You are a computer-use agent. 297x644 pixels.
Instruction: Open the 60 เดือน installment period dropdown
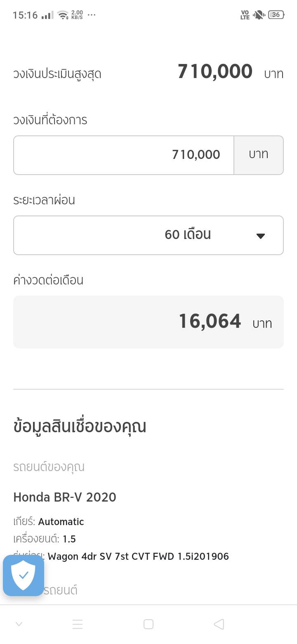coord(148,235)
